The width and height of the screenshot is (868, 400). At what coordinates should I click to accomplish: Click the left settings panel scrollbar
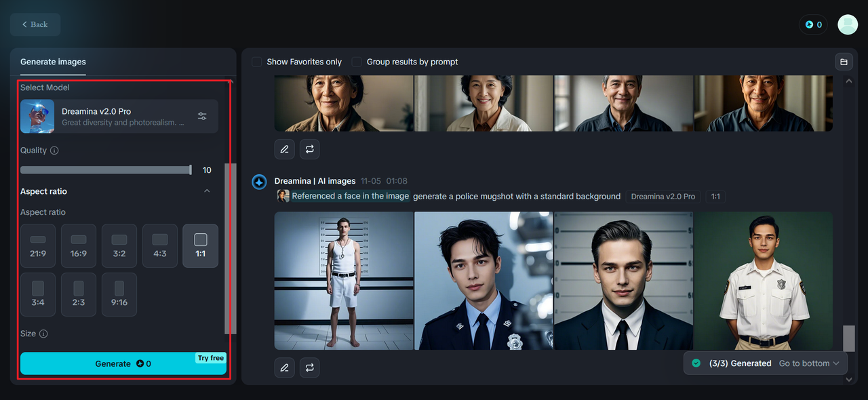(230, 248)
